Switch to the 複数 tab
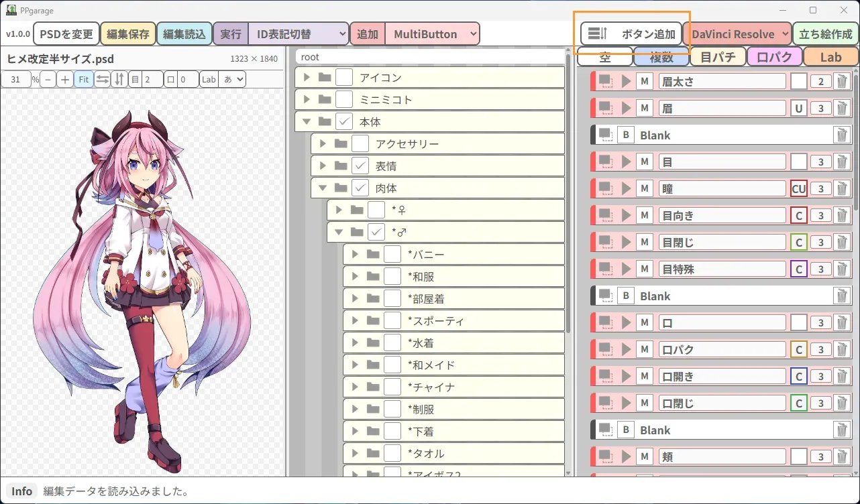 coord(661,57)
